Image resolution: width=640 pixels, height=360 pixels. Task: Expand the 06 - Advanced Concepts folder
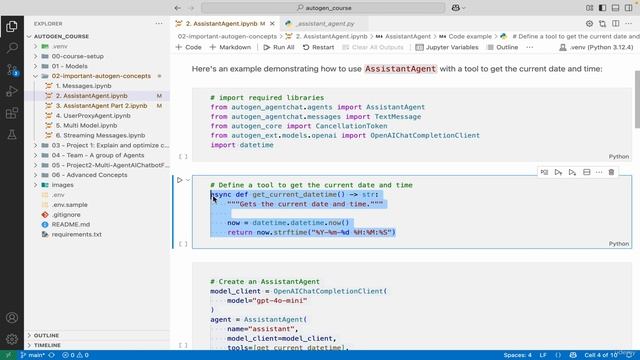(x=36, y=175)
